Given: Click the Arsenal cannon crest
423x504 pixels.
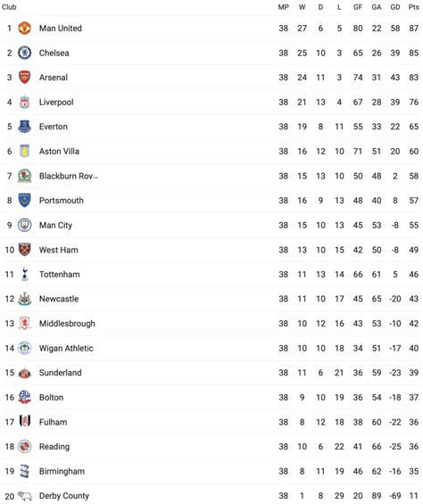Looking at the screenshot, I should coord(24,78).
